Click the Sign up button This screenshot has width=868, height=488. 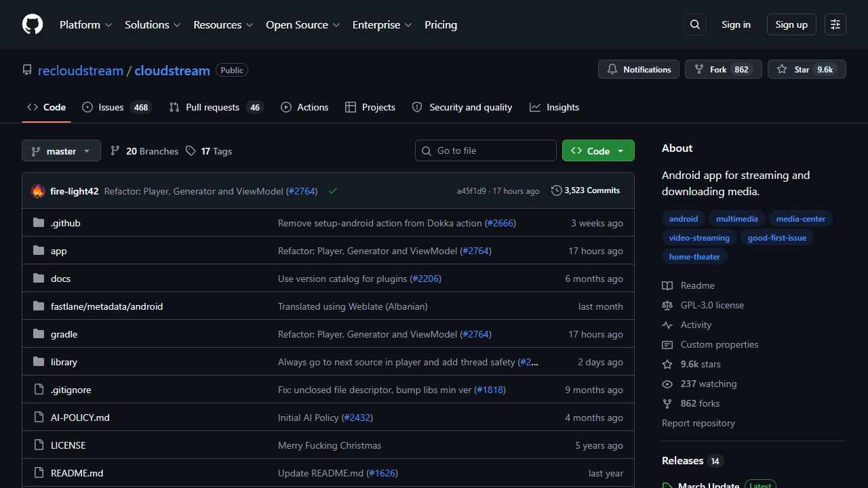coord(791,24)
